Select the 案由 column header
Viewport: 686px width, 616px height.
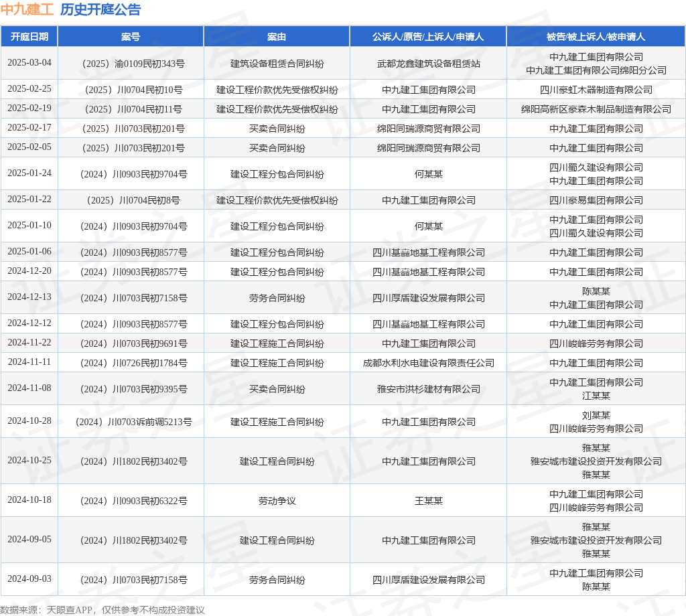click(x=277, y=37)
